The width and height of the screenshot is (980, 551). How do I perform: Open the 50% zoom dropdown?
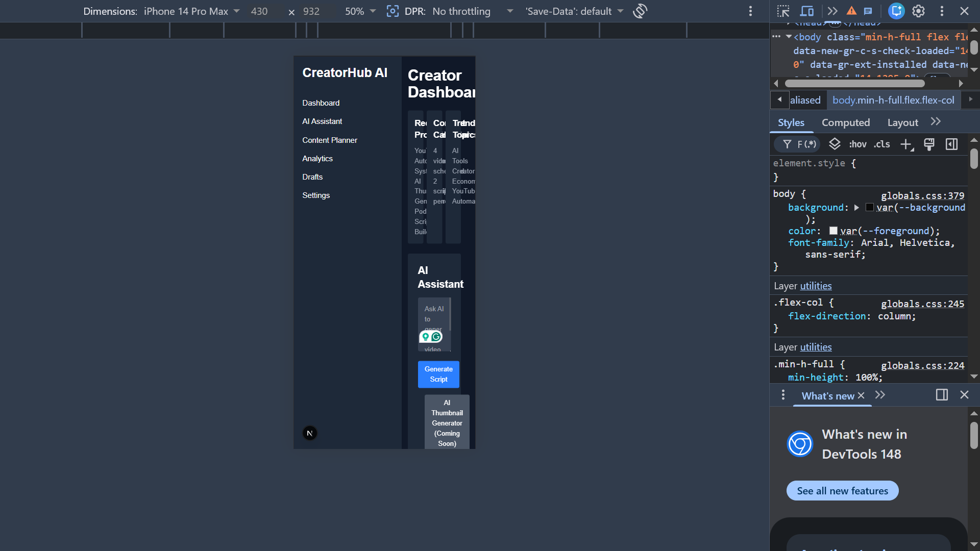click(360, 11)
